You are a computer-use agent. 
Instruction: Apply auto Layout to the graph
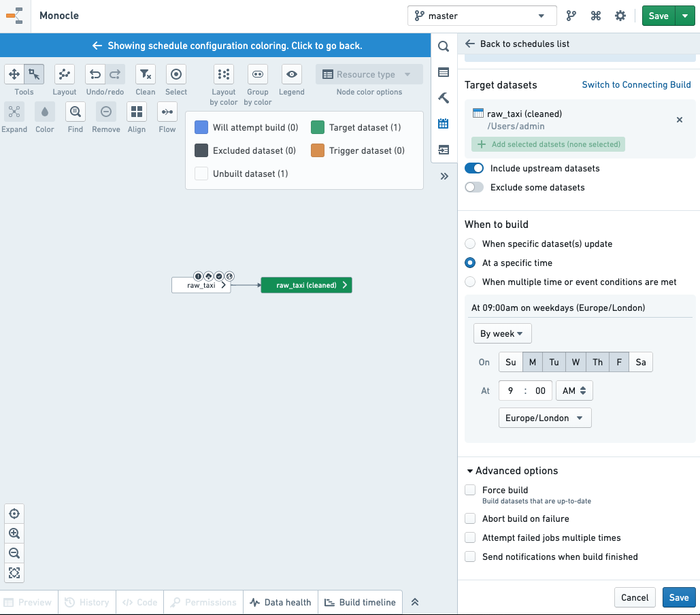click(64, 74)
